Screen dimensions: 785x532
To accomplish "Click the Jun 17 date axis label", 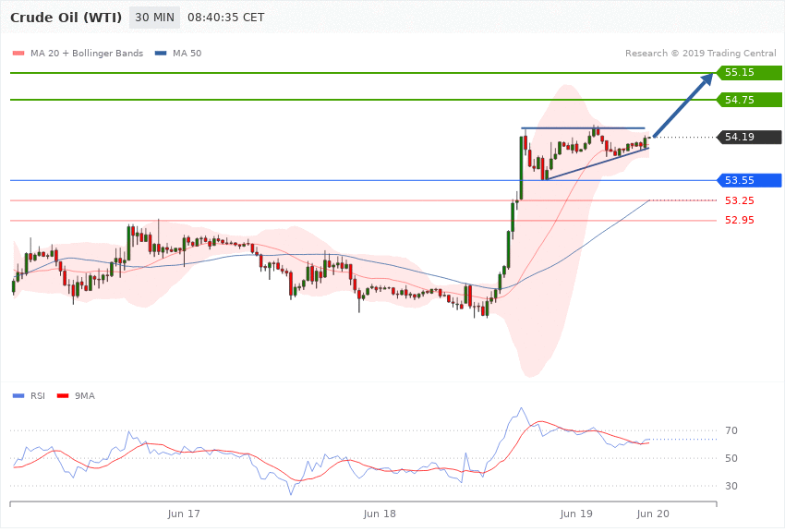I will point(184,514).
